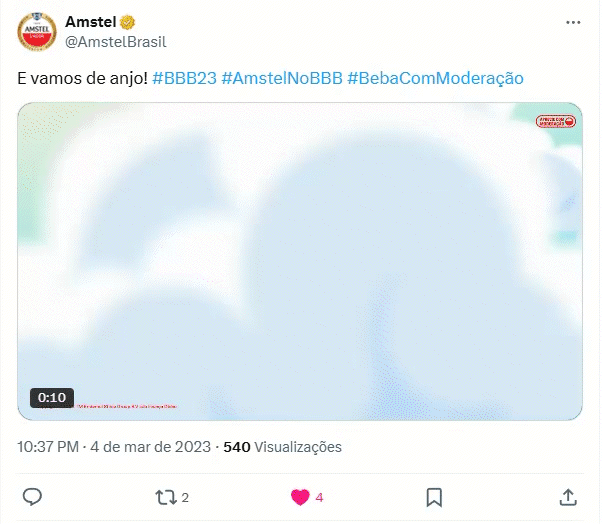This screenshot has height=524, width=602.
Task: View the 540 Visualizações count
Action: click(x=283, y=447)
